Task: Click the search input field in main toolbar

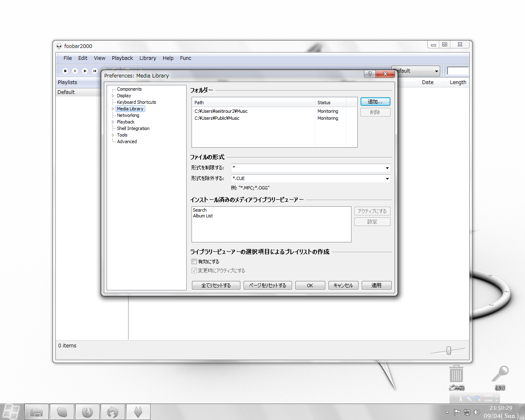Action: pyautogui.click(x=458, y=71)
